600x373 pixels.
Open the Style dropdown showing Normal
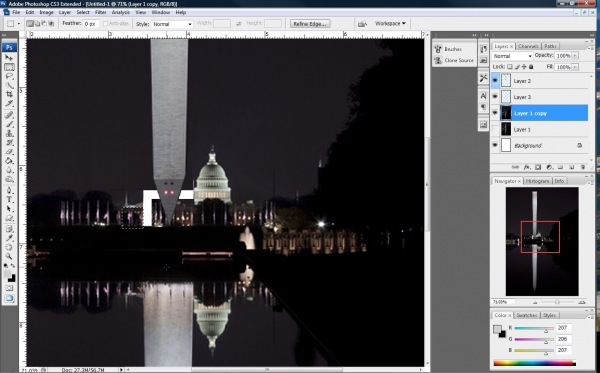(172, 24)
